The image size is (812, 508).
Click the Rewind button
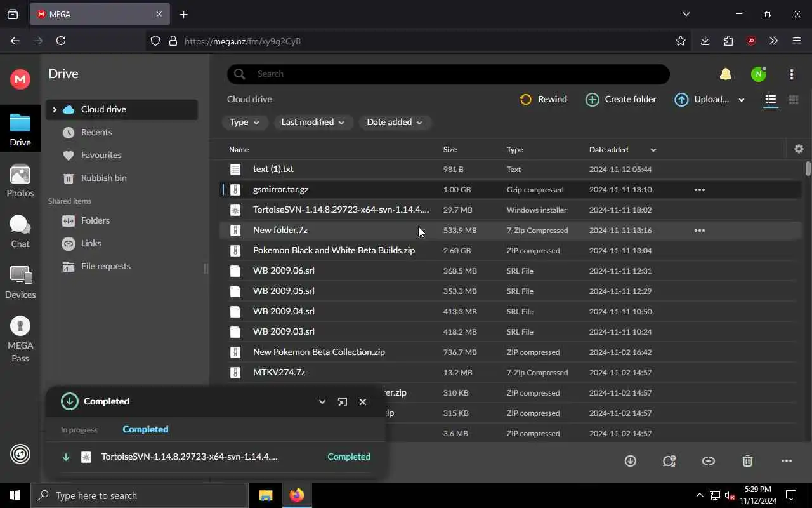click(544, 99)
